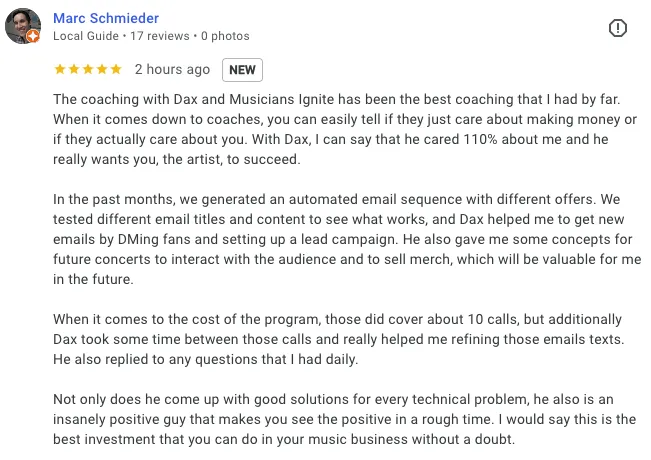Click the paragraph starting "The coaching with Dax"
The height and width of the screenshot is (460, 651).
(x=345, y=129)
